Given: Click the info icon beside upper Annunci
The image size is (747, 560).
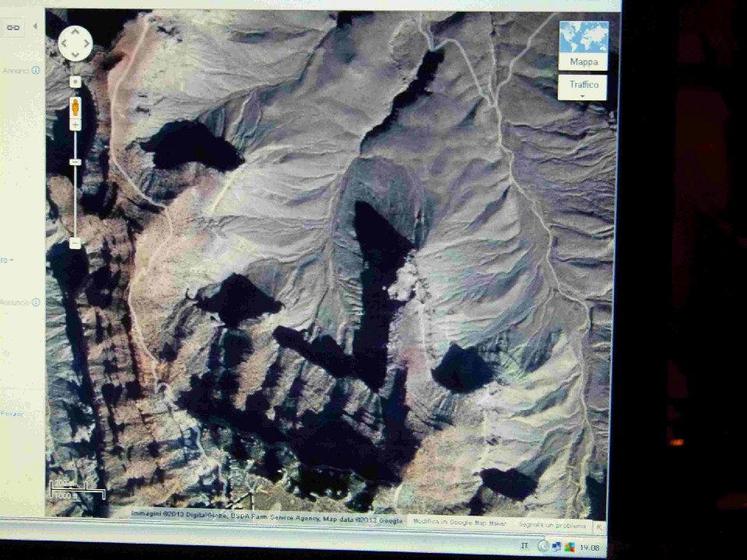Looking at the screenshot, I should (x=36, y=71).
